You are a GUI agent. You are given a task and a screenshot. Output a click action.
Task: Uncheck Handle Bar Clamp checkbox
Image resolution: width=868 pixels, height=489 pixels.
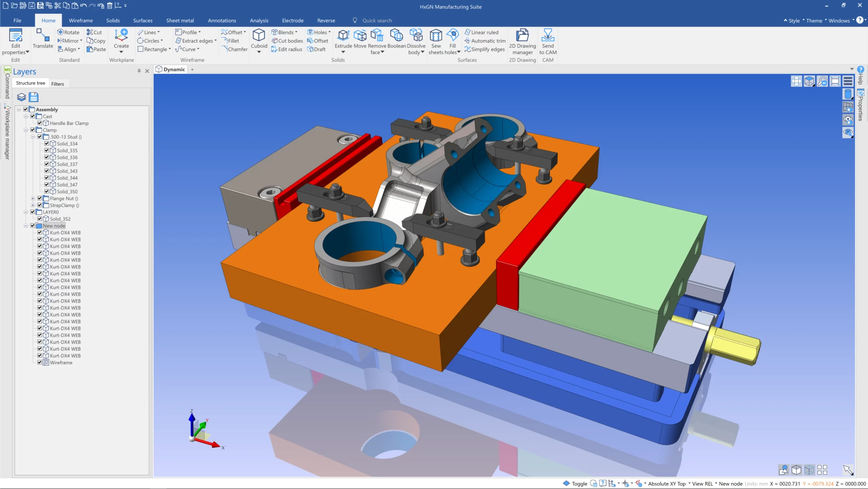pos(40,123)
